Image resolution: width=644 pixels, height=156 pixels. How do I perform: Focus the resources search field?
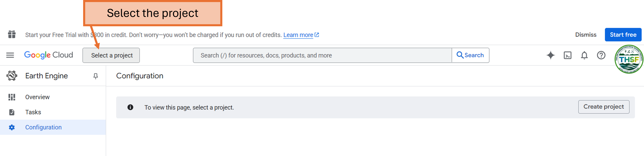coord(322,55)
